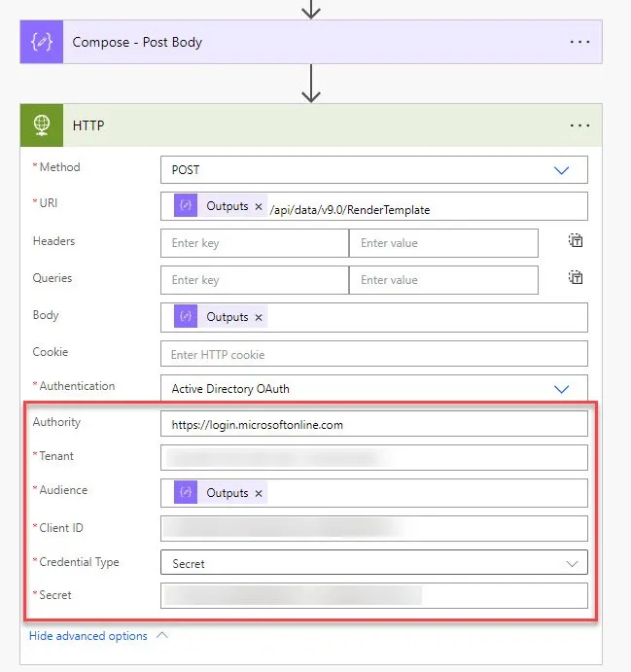Collapse via Hide advanced options link
This screenshot has width=631, height=672.
click(x=88, y=636)
